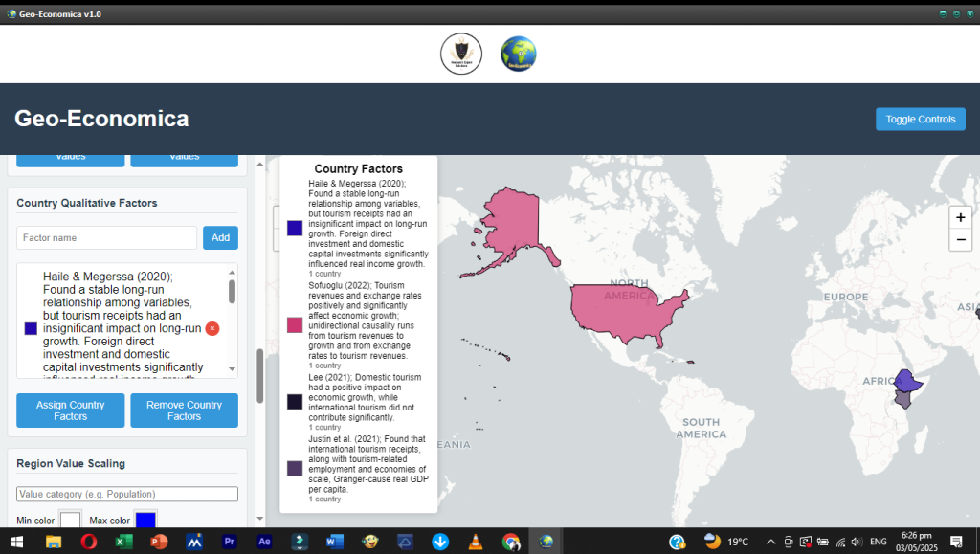
Task: Open Adobe Premiere Pro in the taskbar
Action: pos(229,542)
